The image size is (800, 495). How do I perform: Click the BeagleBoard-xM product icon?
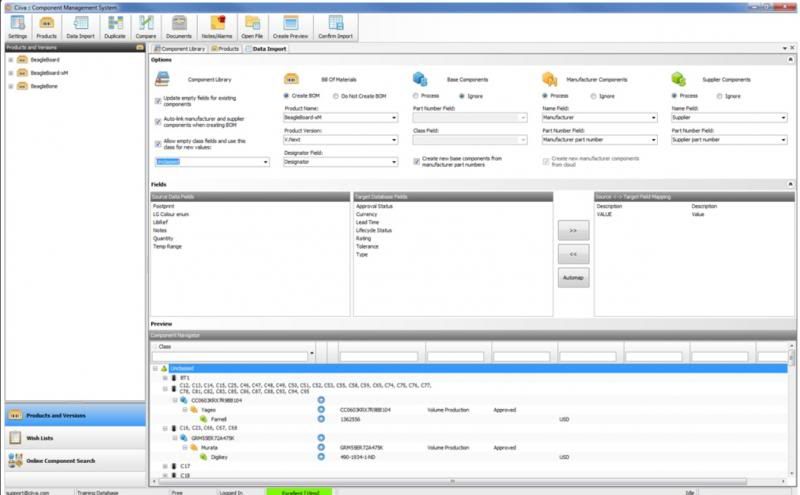[x=22, y=73]
